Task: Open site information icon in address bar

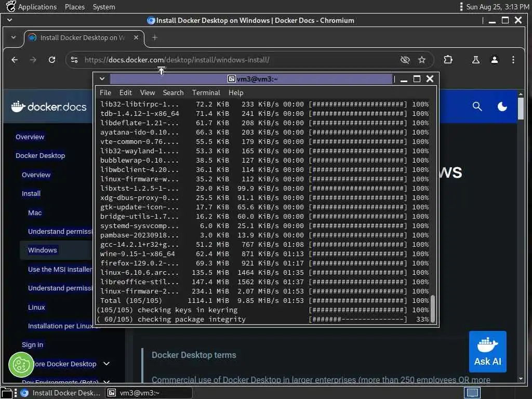Action: tap(74, 60)
